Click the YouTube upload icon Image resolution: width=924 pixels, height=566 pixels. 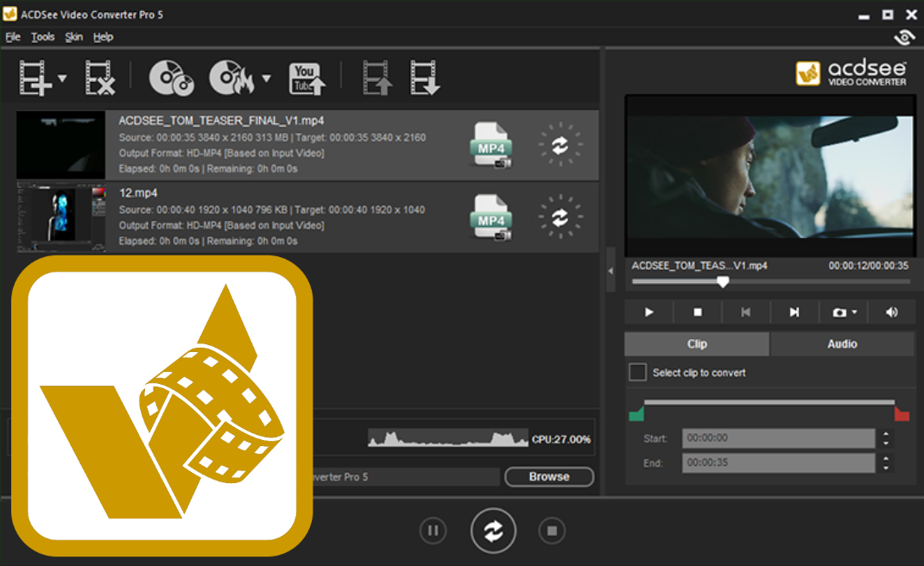point(307,79)
